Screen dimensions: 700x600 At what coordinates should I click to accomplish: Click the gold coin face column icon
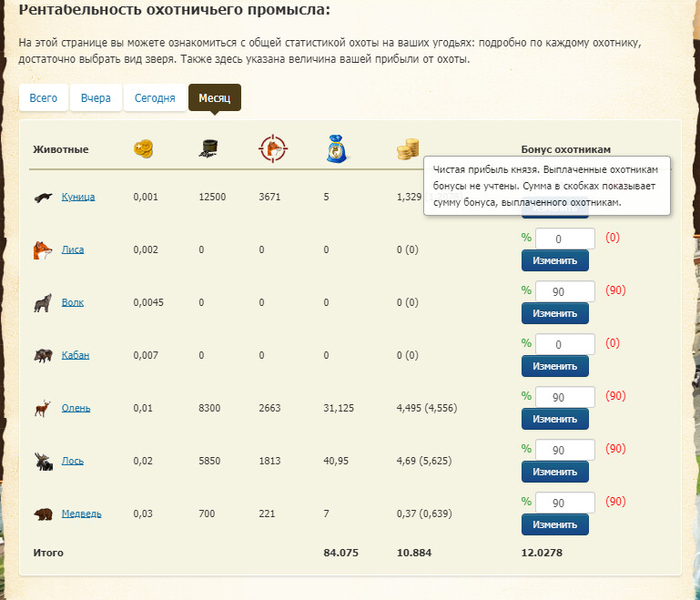pyautogui.click(x=144, y=149)
